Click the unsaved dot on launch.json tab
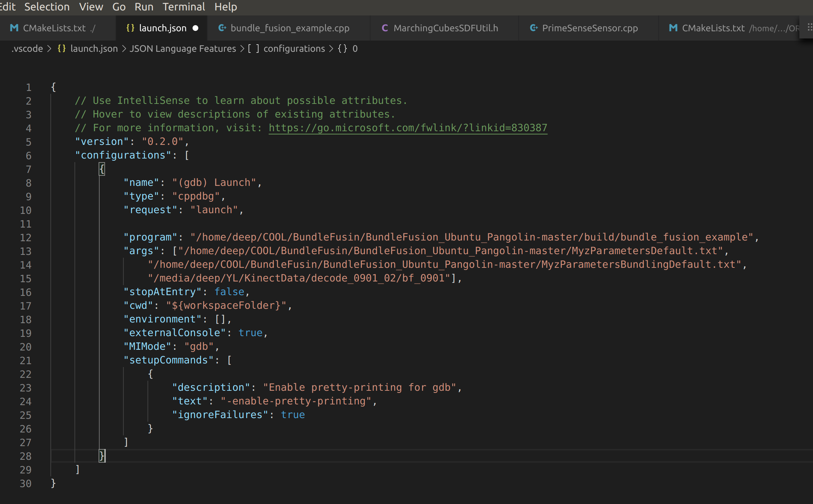 [195, 28]
